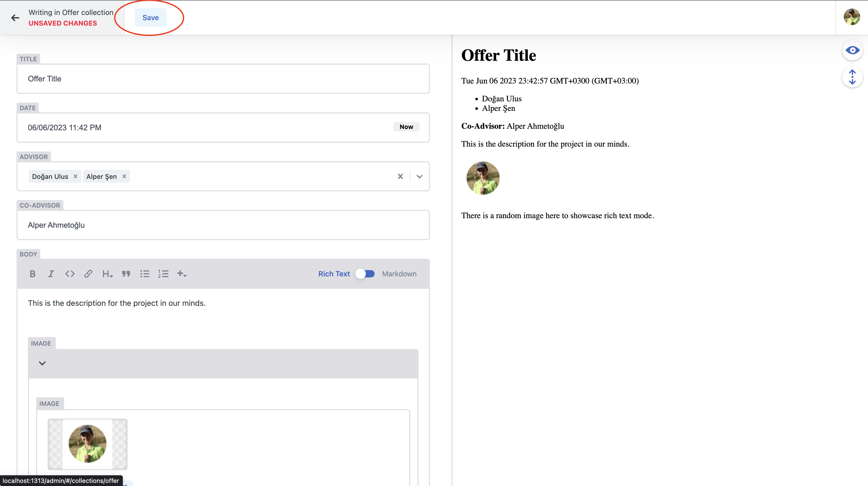This screenshot has width=868, height=486.
Task: Apply bold formatting in body
Action: point(32,274)
